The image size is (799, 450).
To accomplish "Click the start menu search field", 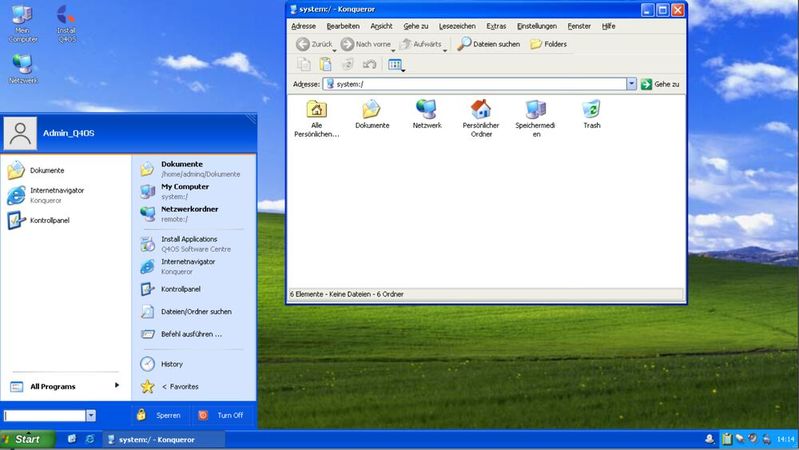I will pos(45,415).
